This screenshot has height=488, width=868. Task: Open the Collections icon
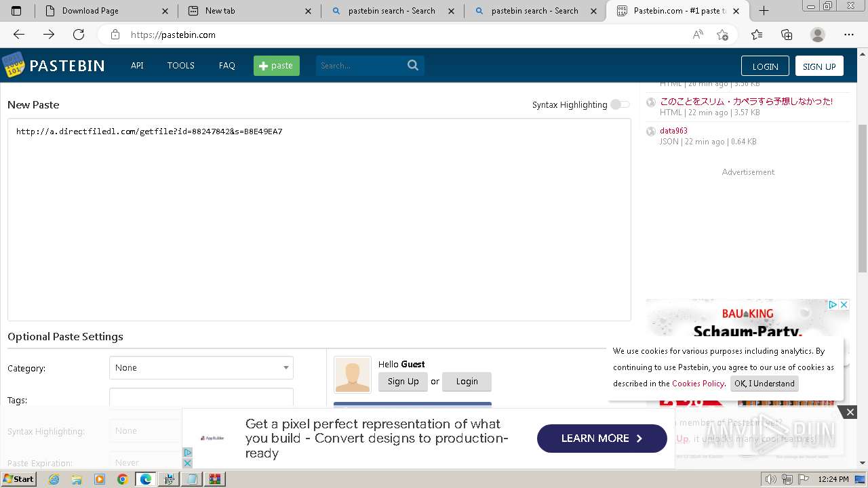tap(787, 35)
